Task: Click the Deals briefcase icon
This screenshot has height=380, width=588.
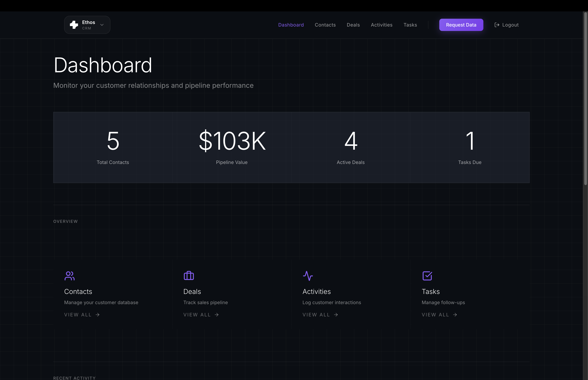Action: [189, 276]
